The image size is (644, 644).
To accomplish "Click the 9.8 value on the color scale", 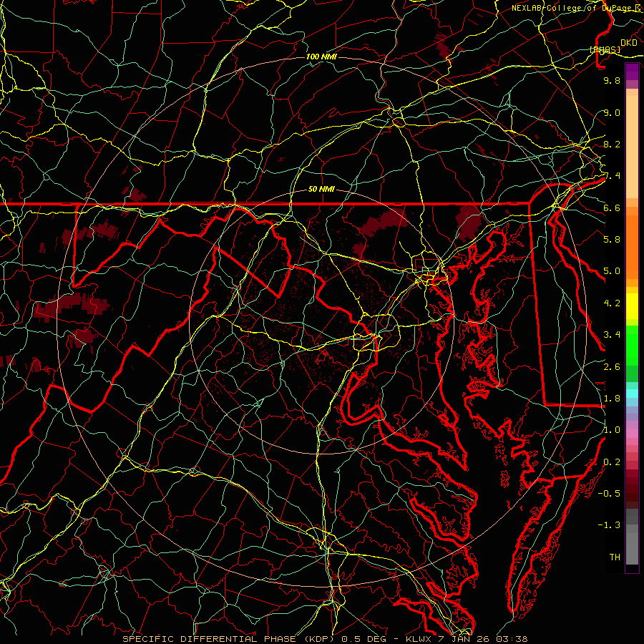I will [612, 80].
